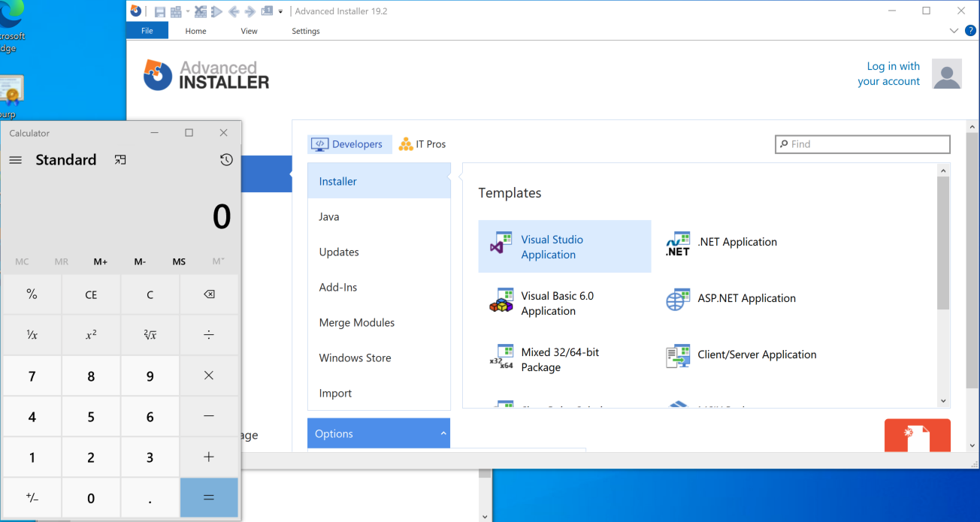Choose the .NET Application template icon
The height and width of the screenshot is (522, 980).
point(678,243)
